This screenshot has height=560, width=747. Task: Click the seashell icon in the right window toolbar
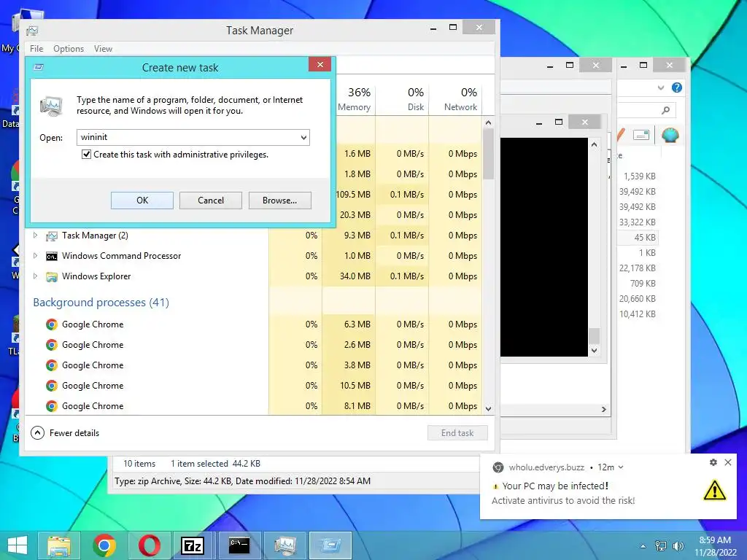[670, 135]
